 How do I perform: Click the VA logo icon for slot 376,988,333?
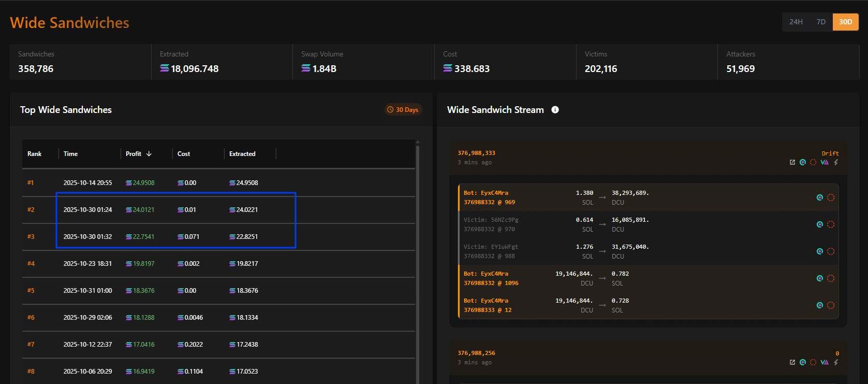825,162
